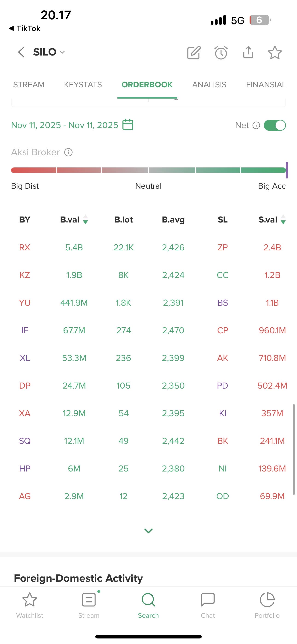
Task: Open the Chat bubble icon
Action: click(208, 600)
